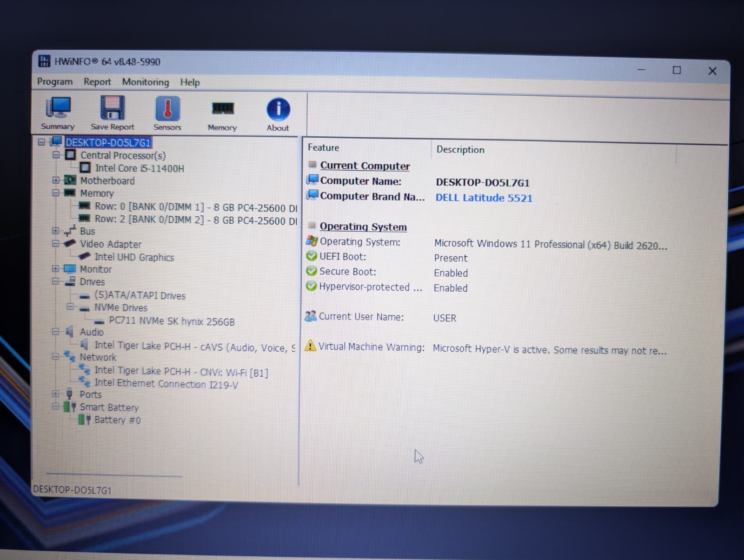Collapse the Central Processor(s) node

click(x=56, y=154)
